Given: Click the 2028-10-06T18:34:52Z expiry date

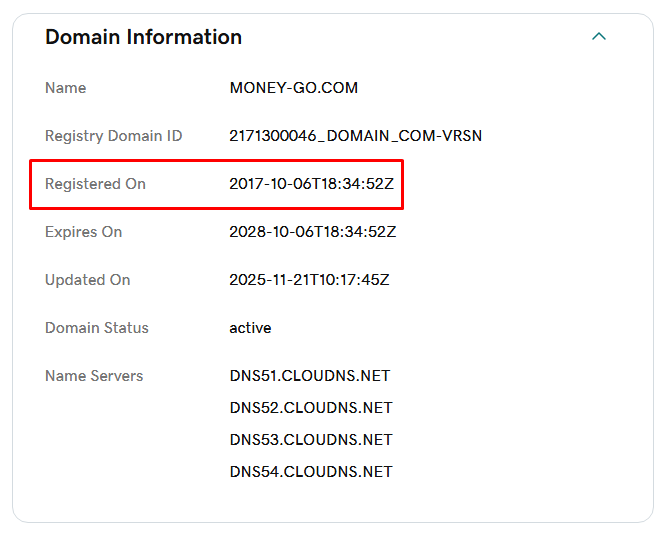Looking at the screenshot, I should 312,232.
